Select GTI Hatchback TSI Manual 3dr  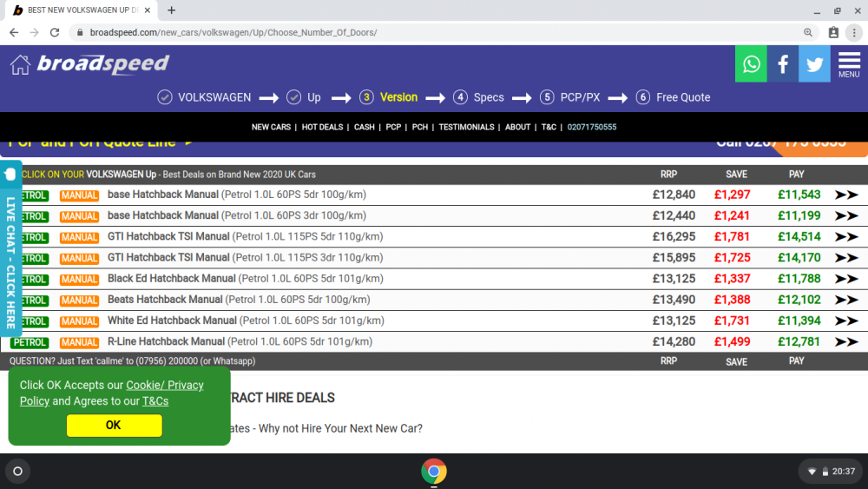click(x=434, y=258)
